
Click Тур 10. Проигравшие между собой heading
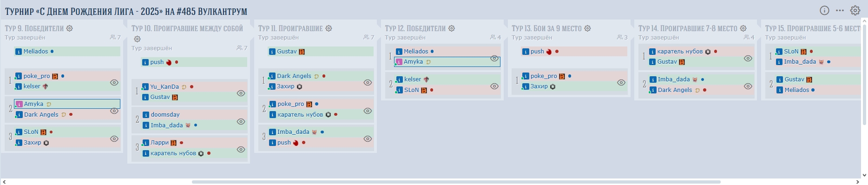coord(187,28)
